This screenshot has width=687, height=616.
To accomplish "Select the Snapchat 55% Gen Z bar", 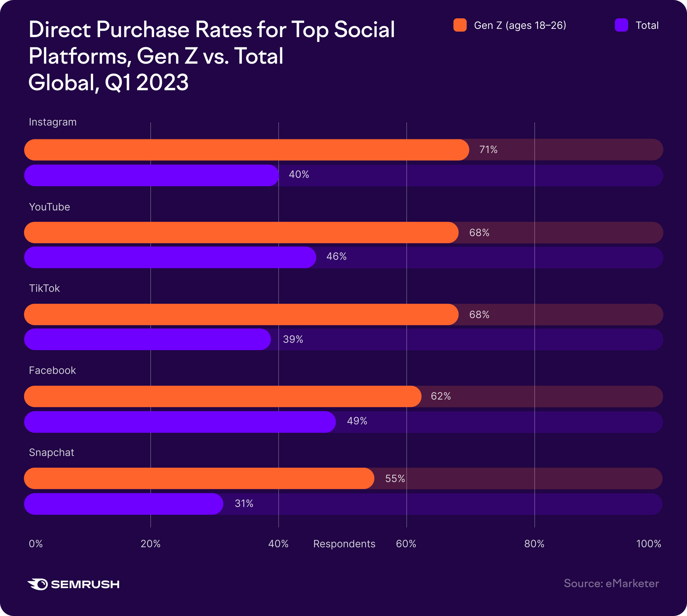I will (x=199, y=478).
